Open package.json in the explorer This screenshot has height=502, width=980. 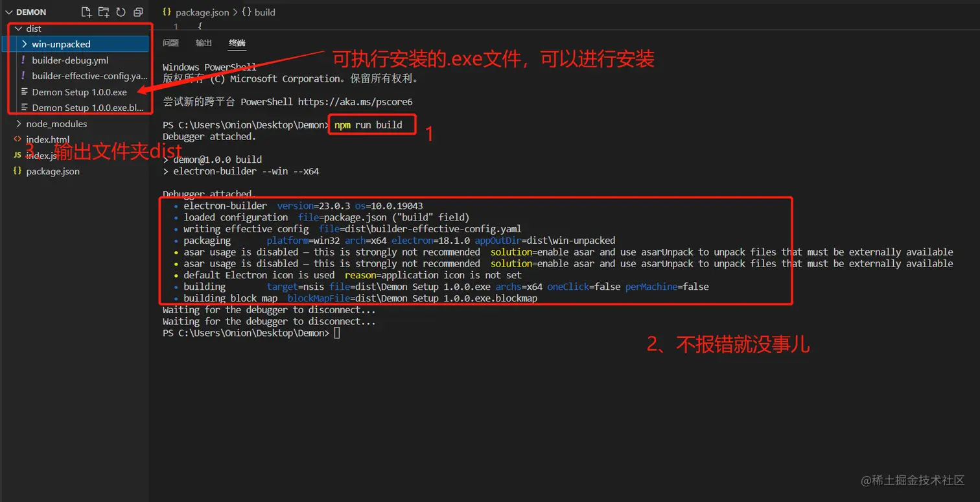pos(53,171)
